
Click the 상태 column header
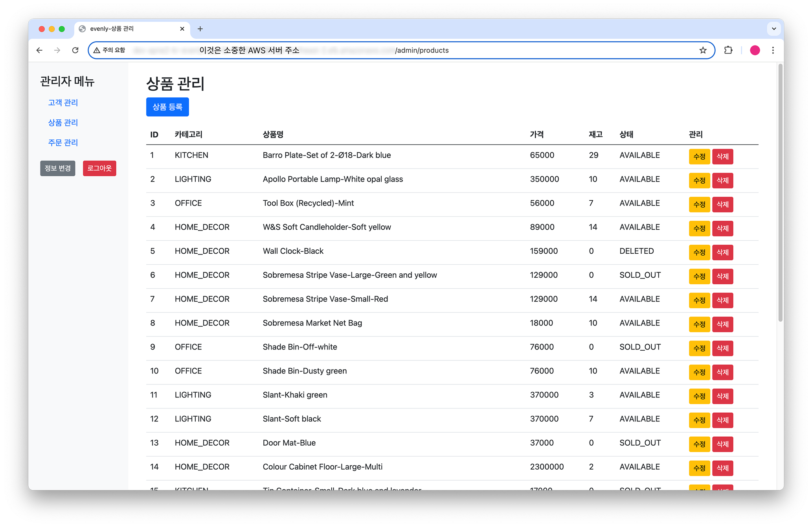(x=626, y=134)
